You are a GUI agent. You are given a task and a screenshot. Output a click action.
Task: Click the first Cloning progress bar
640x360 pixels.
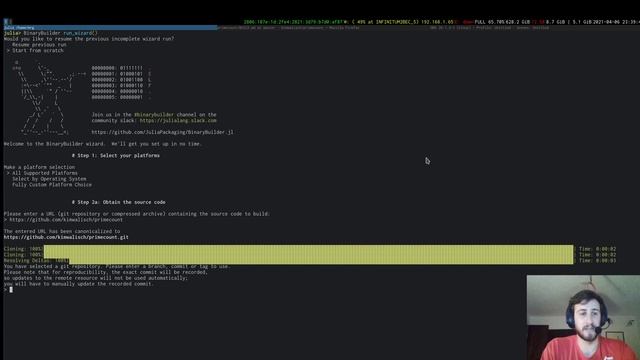[309, 249]
